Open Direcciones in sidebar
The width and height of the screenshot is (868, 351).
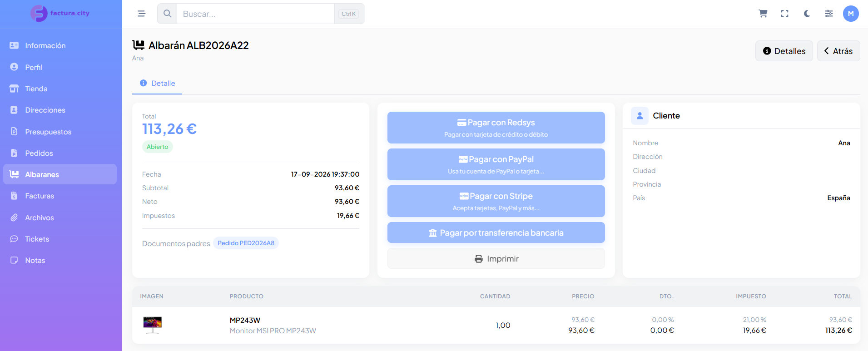click(x=60, y=110)
